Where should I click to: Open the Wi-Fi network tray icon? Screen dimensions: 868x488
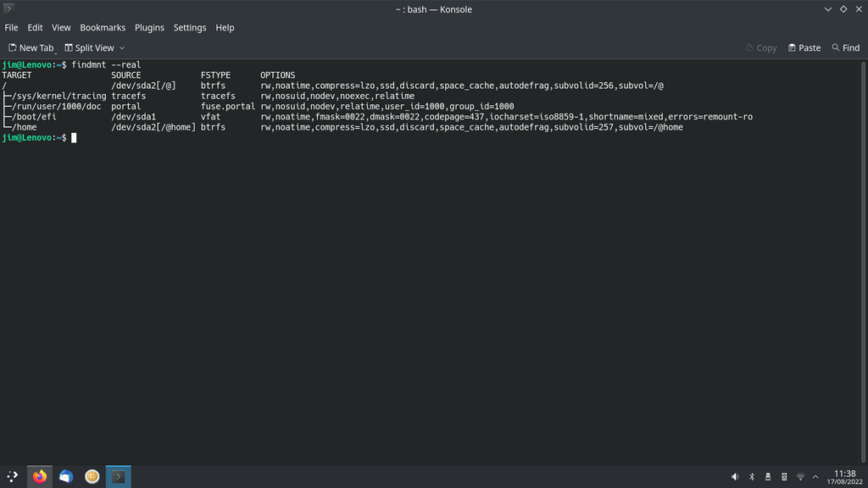pos(800,477)
